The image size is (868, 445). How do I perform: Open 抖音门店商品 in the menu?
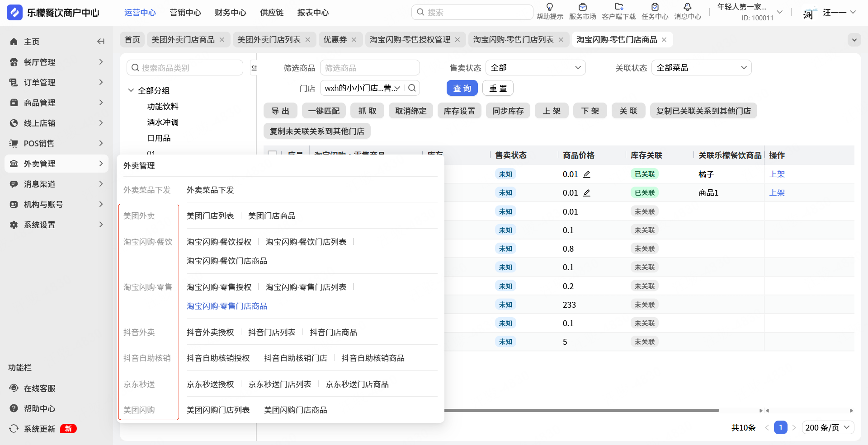[333, 333]
